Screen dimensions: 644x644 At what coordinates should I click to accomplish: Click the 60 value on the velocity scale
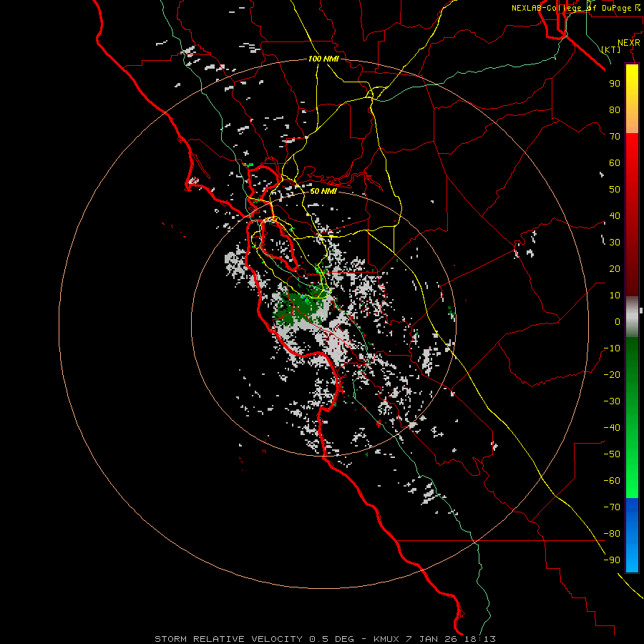pyautogui.click(x=615, y=162)
